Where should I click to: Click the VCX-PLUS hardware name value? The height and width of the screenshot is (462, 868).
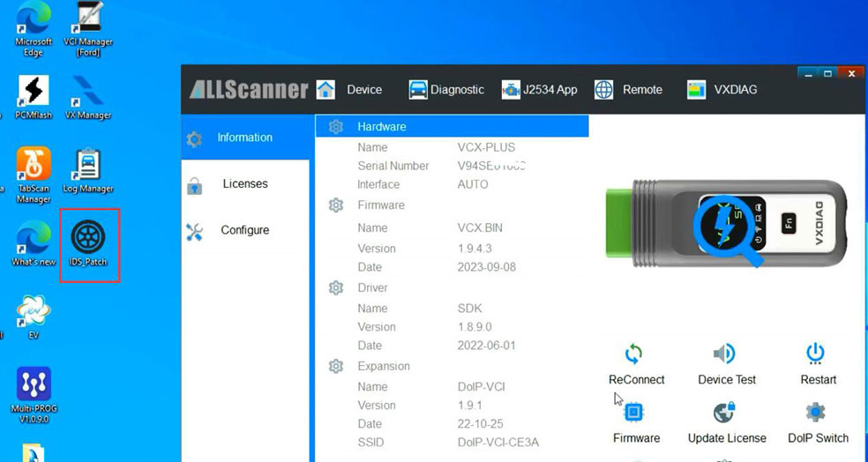[x=486, y=148]
